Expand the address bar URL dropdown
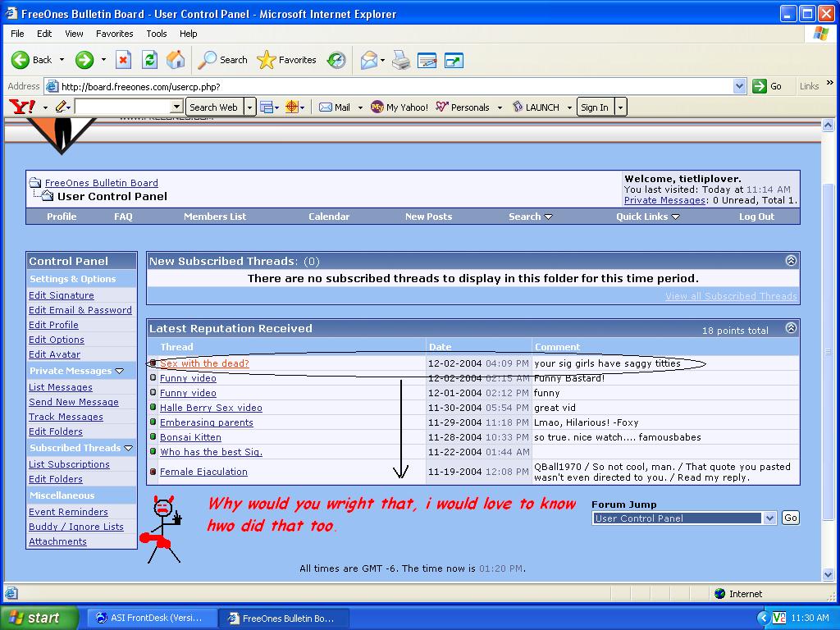 [x=739, y=86]
